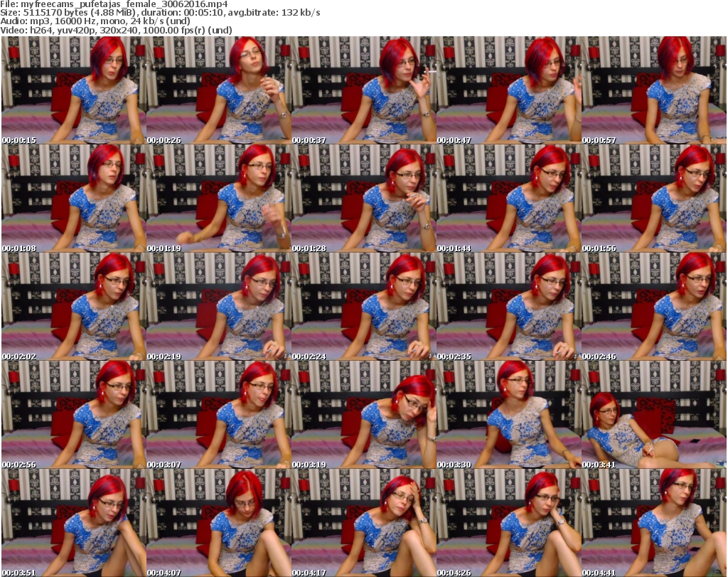Pick the frame stamped 00:02:19
This screenshot has width=728, height=577.
coord(219,306)
